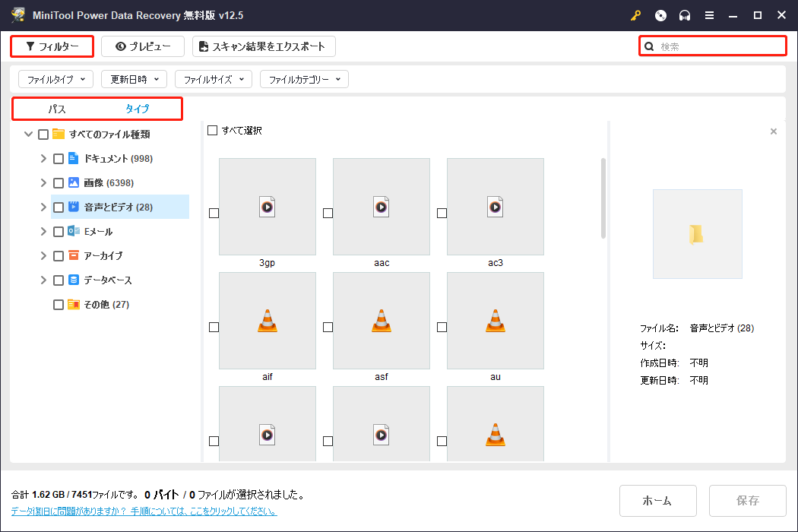Check the Eメール checkbox
The width and height of the screenshot is (798, 532).
pyautogui.click(x=59, y=232)
